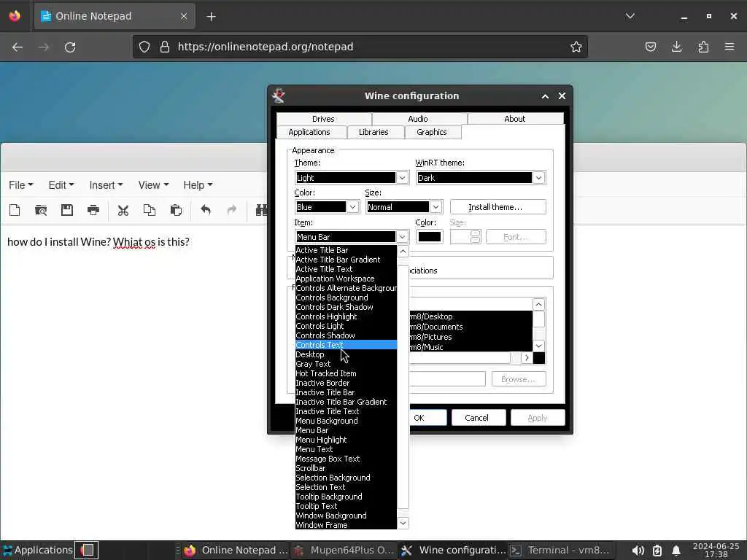Open the Pocket save icon in Firefox
Image resolution: width=747 pixels, height=560 pixels.
tap(650, 47)
